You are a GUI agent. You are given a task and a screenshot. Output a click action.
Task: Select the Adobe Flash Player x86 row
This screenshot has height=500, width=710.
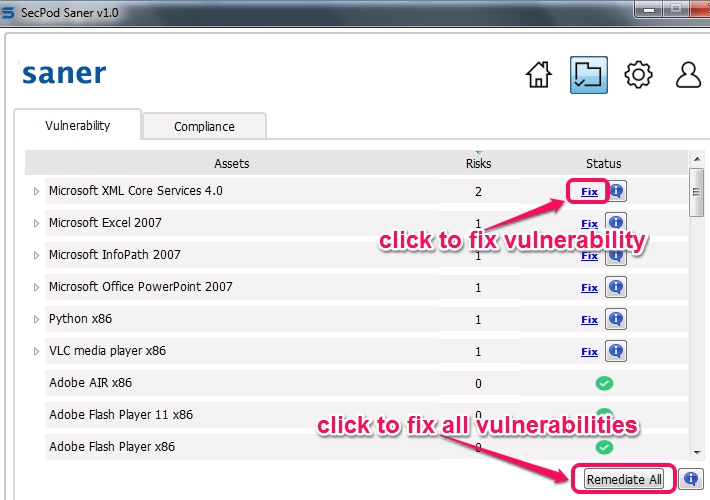[x=366, y=447]
